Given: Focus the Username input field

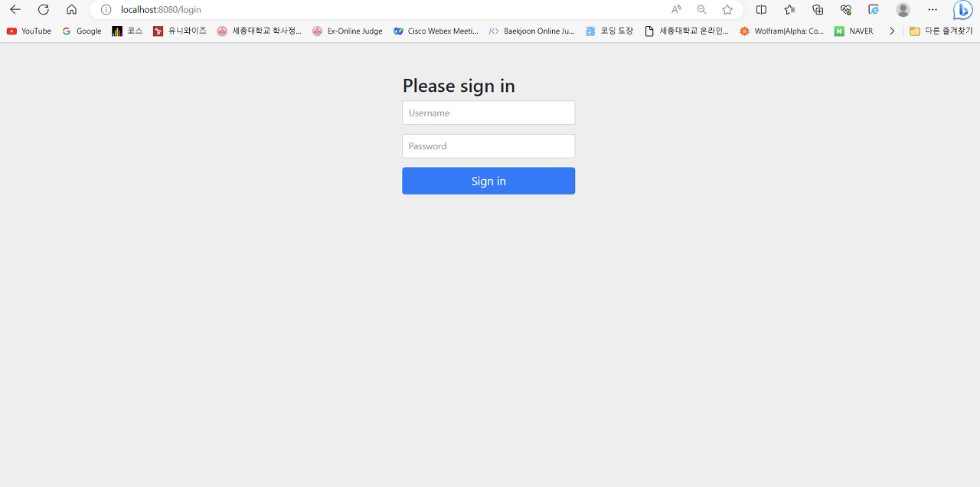Looking at the screenshot, I should (488, 113).
